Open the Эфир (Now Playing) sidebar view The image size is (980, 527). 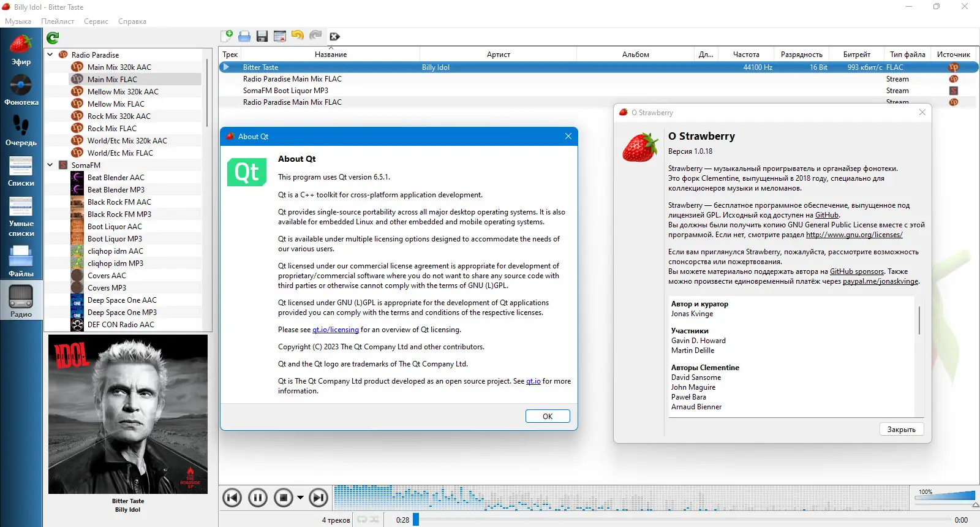pos(21,50)
